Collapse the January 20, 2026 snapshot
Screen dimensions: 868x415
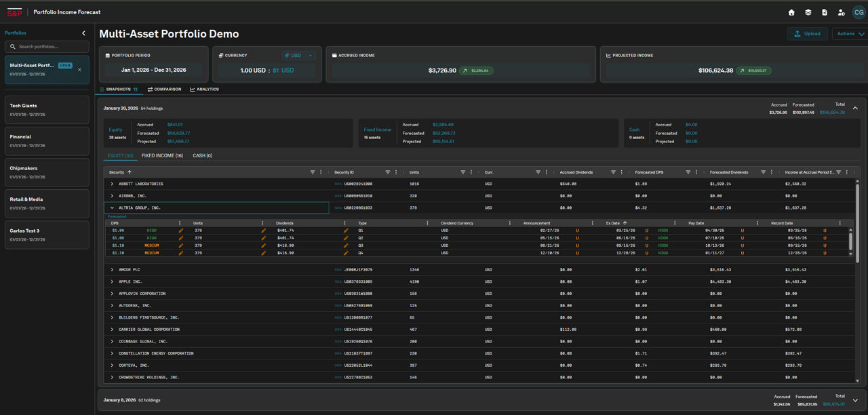855,108
